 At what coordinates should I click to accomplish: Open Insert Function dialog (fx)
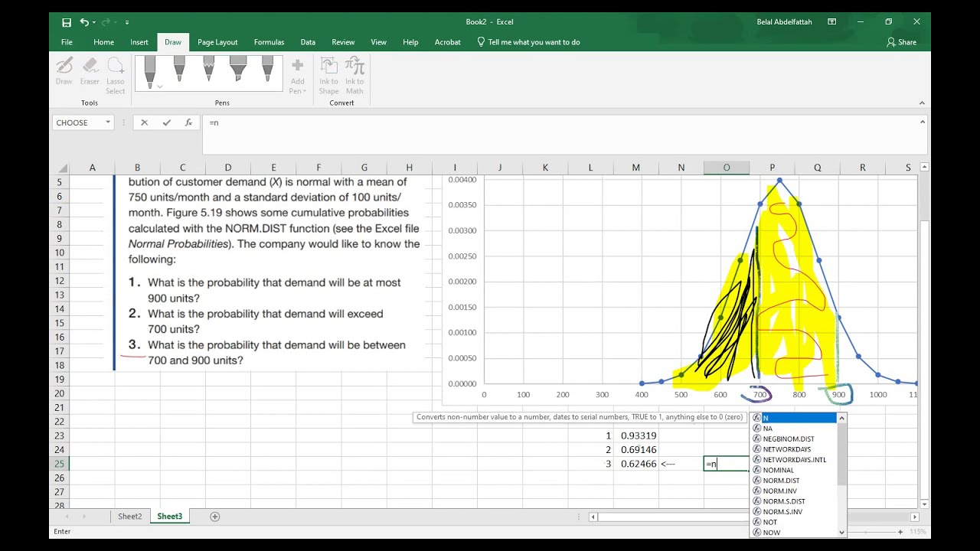(x=188, y=122)
